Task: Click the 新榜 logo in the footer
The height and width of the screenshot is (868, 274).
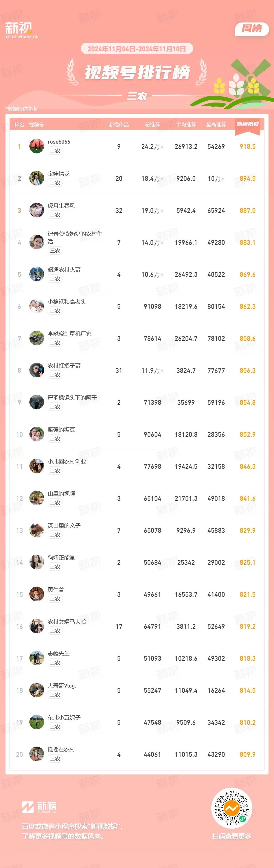Action: (x=39, y=807)
